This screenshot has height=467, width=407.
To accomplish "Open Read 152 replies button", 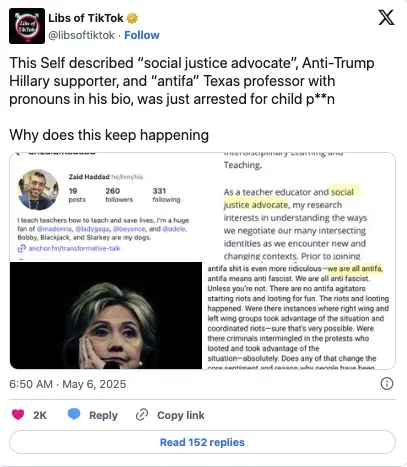I will point(202,442).
